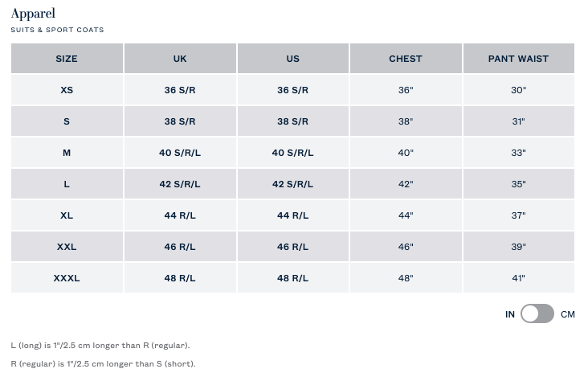The height and width of the screenshot is (377, 588).
Task: Select the IN unit label
Action: click(x=509, y=314)
